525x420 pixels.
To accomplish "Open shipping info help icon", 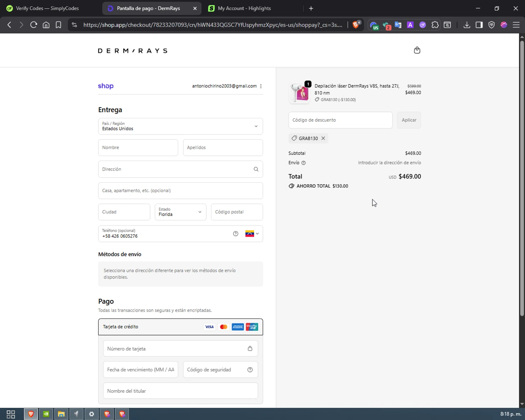I will click(303, 163).
